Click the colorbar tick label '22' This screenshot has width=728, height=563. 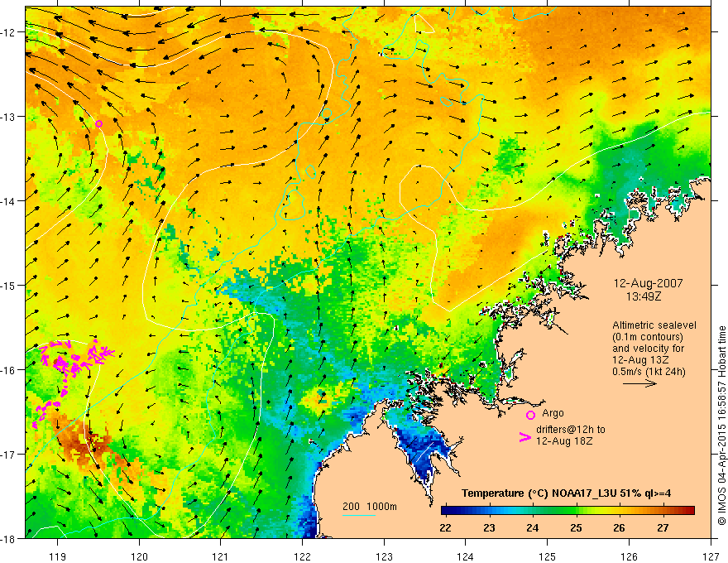click(x=445, y=527)
